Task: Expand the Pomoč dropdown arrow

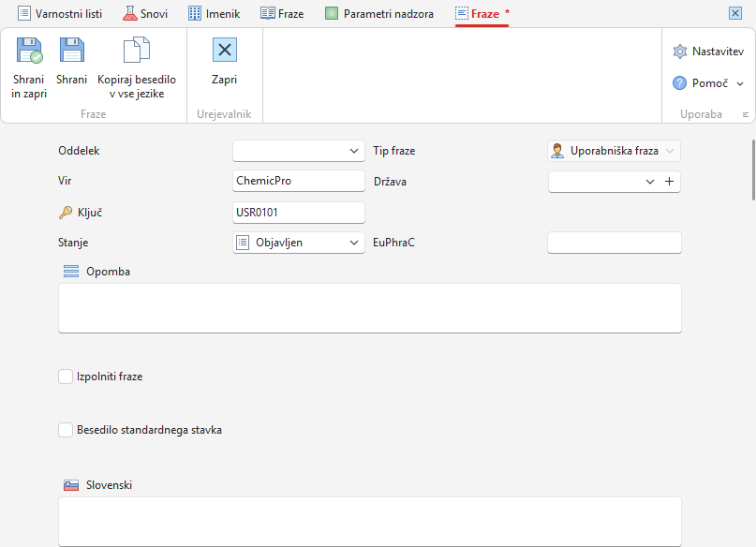Action: tap(740, 84)
